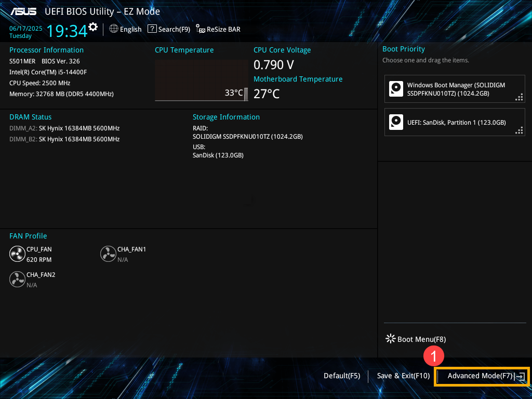Click the RAID: label
The image size is (532, 399).
pos(200,128)
